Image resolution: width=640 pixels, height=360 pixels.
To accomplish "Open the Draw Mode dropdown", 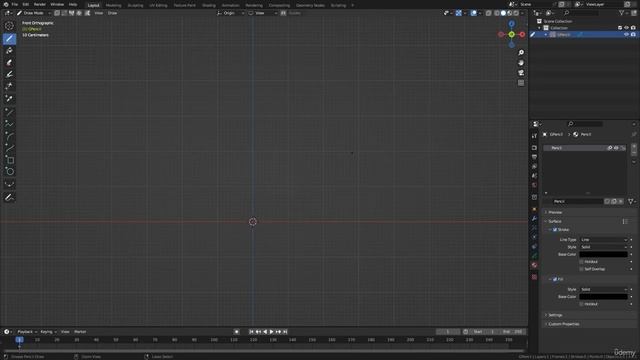I will (x=34, y=13).
